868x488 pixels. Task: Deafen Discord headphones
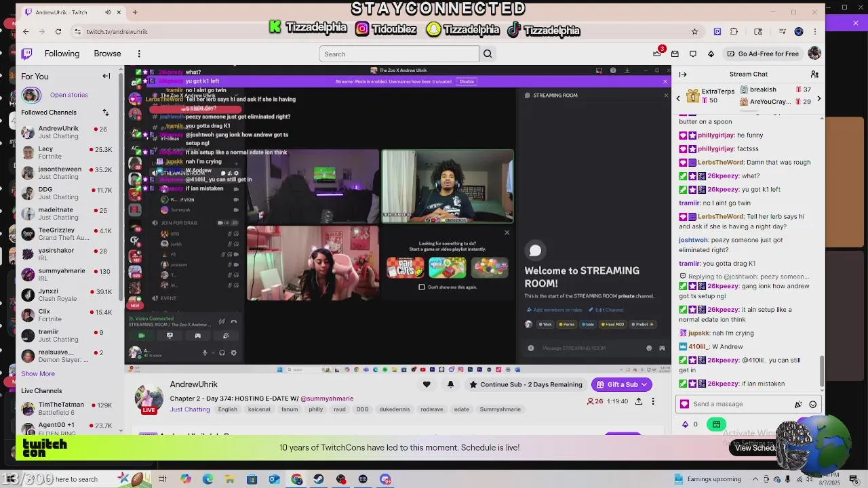222,352
